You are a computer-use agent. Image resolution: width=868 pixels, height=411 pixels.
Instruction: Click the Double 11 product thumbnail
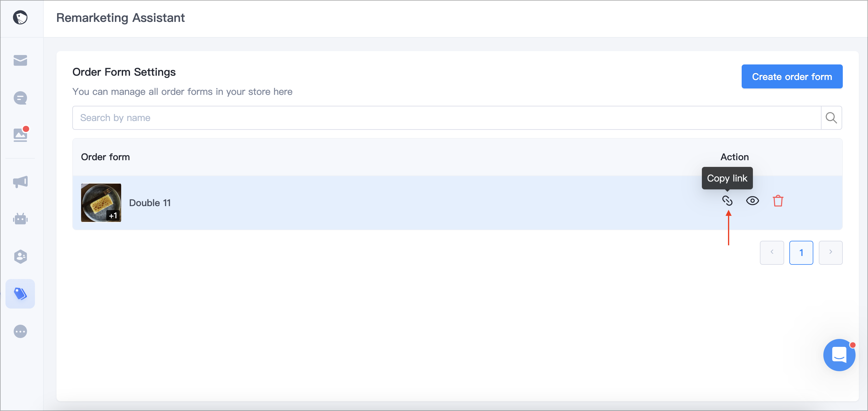[101, 203]
